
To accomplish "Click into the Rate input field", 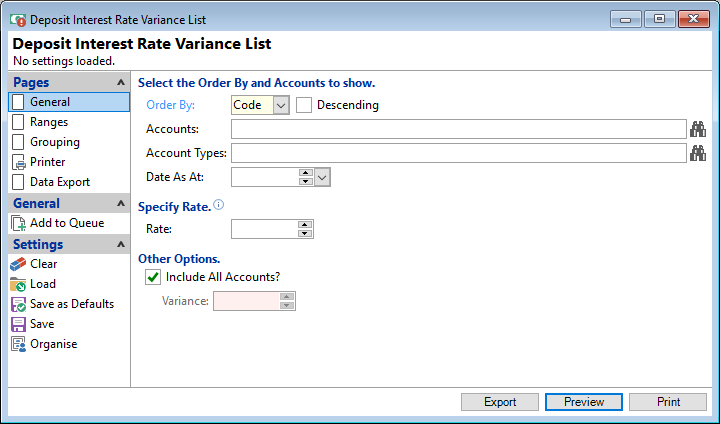I will pos(264,229).
